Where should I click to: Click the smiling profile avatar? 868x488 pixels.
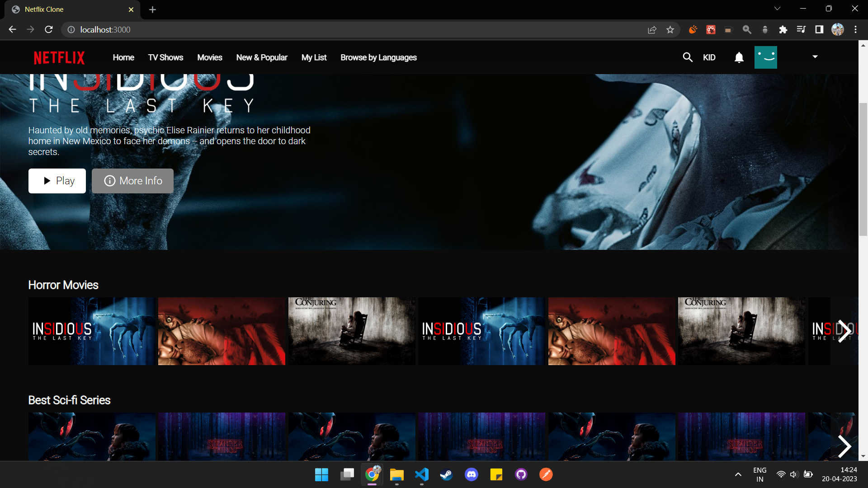[x=766, y=57]
